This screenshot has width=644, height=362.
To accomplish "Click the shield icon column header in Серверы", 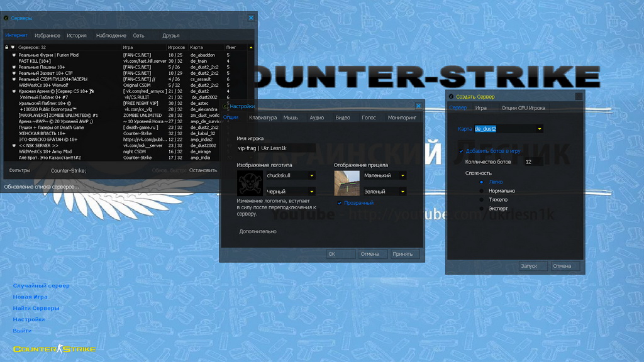I will point(13,47).
